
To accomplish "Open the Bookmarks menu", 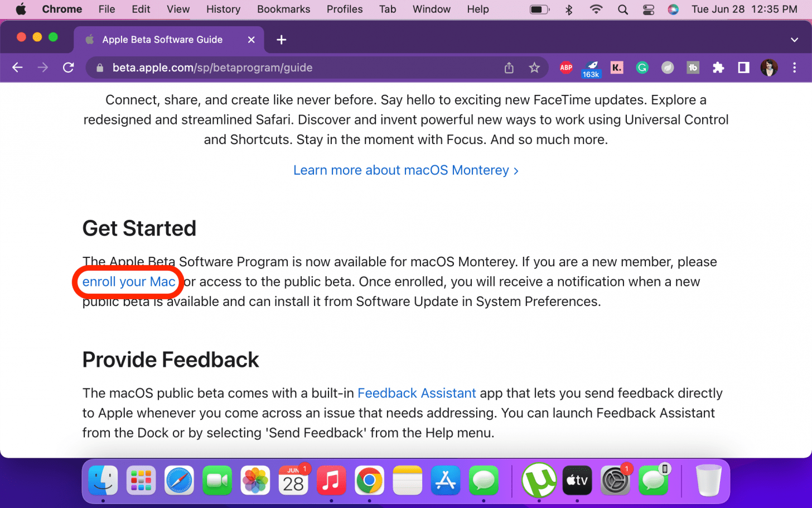I will click(x=283, y=9).
